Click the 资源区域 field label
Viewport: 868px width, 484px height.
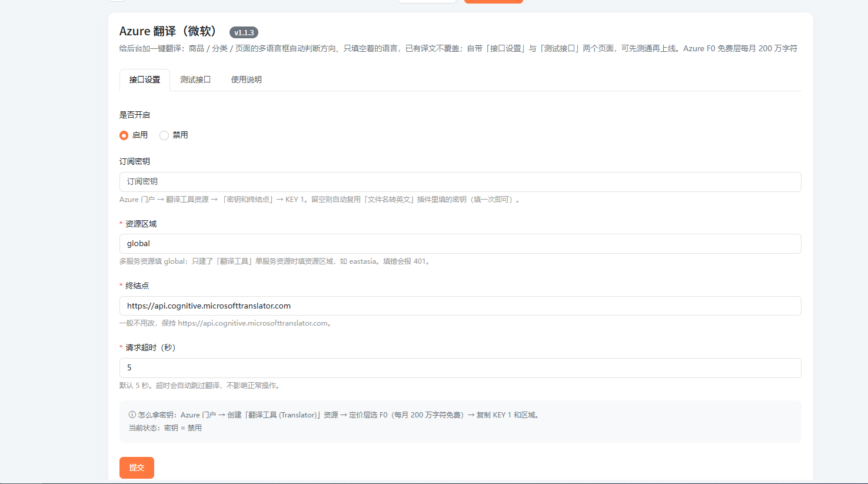pyautogui.click(x=141, y=224)
